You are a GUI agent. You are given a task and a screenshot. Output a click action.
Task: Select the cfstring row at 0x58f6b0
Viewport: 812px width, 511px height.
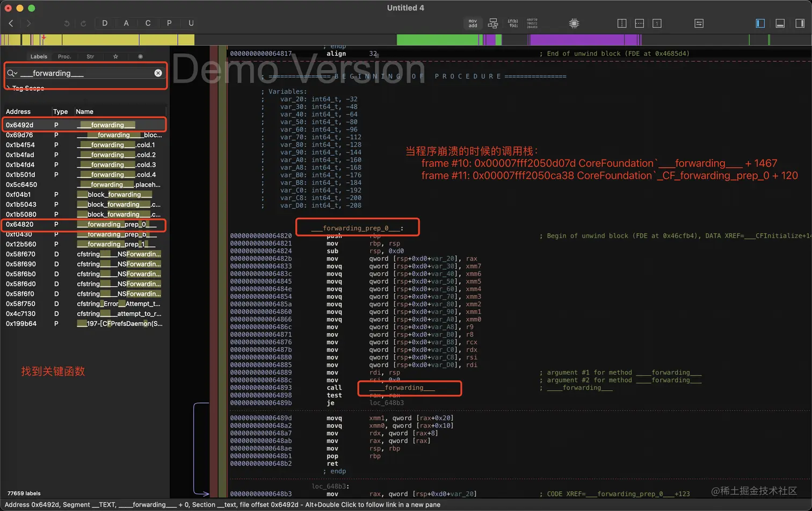tap(84, 274)
